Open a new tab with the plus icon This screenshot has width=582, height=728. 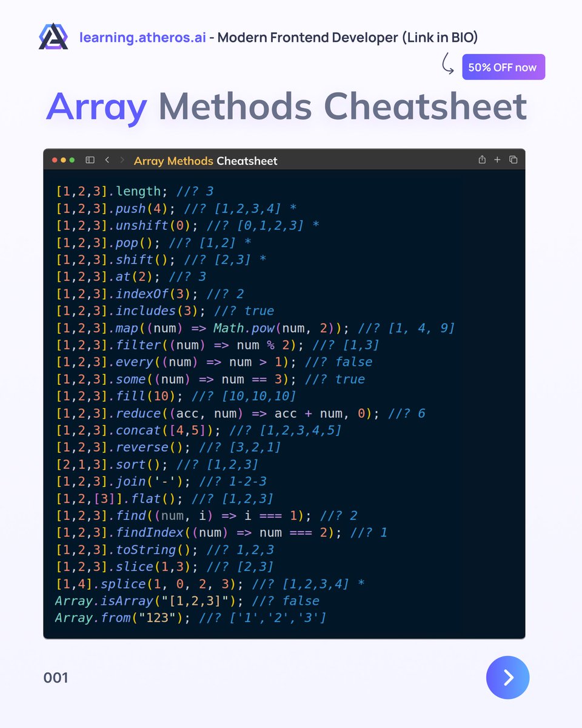[x=497, y=160]
